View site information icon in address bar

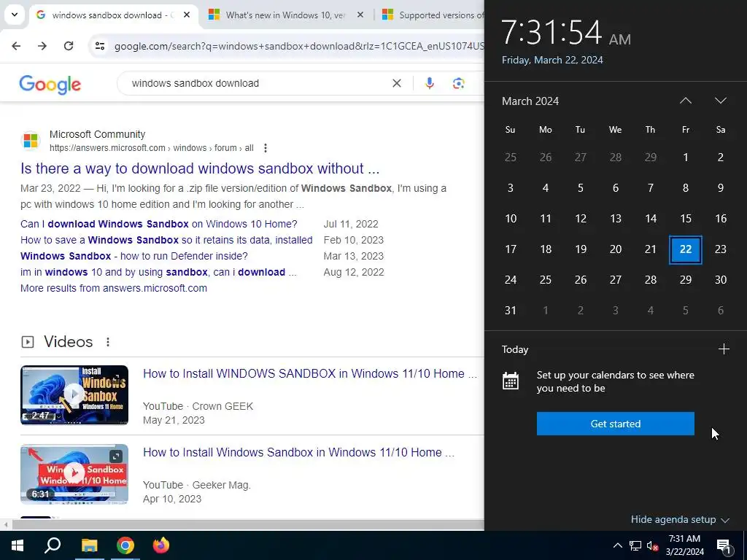coord(100,46)
